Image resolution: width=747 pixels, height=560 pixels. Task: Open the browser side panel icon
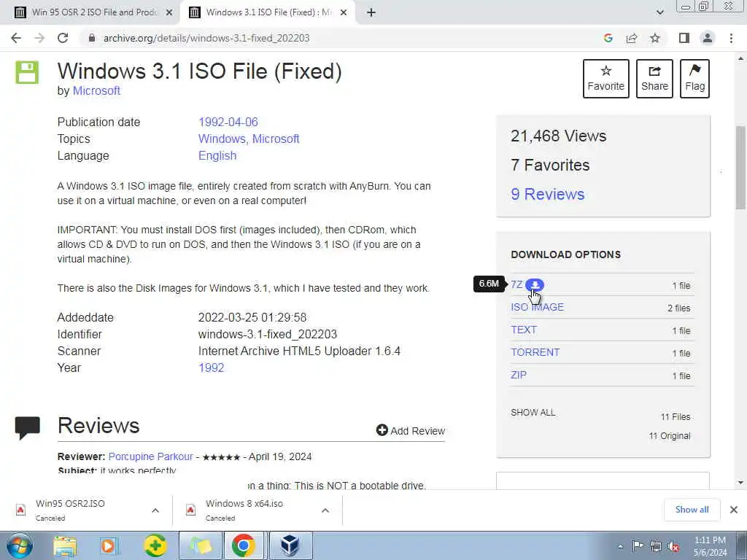[684, 38]
